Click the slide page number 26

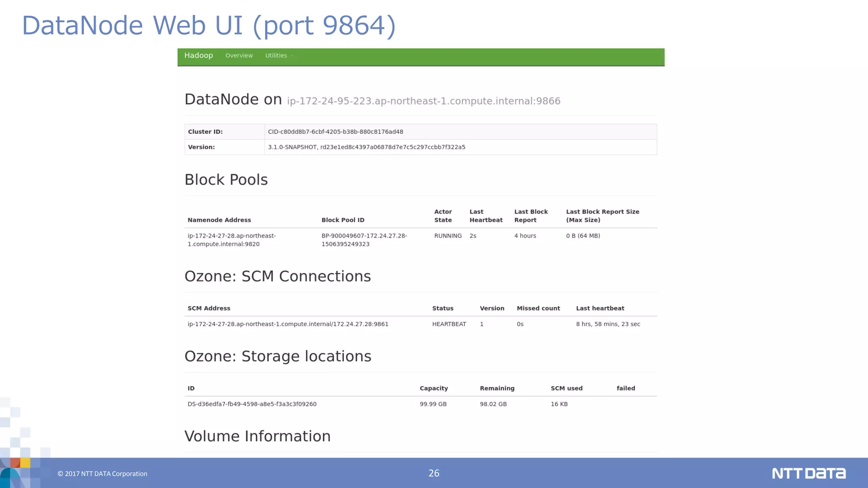434,473
